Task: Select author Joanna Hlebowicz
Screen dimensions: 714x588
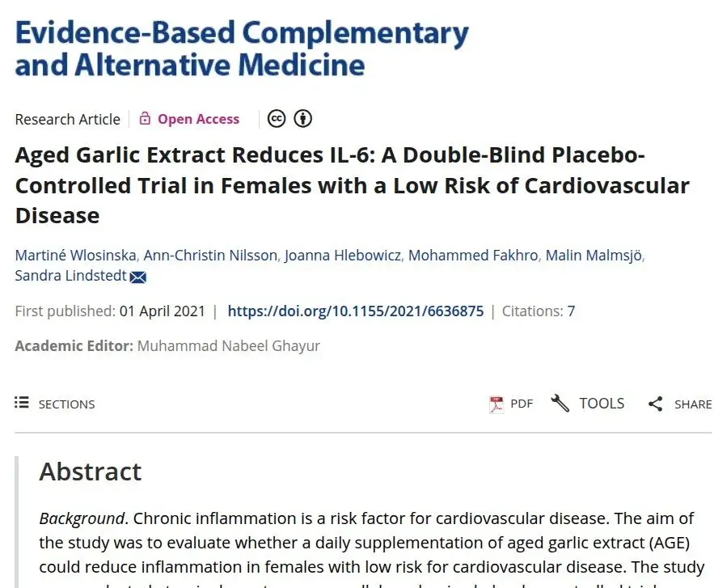Action: coord(343,256)
